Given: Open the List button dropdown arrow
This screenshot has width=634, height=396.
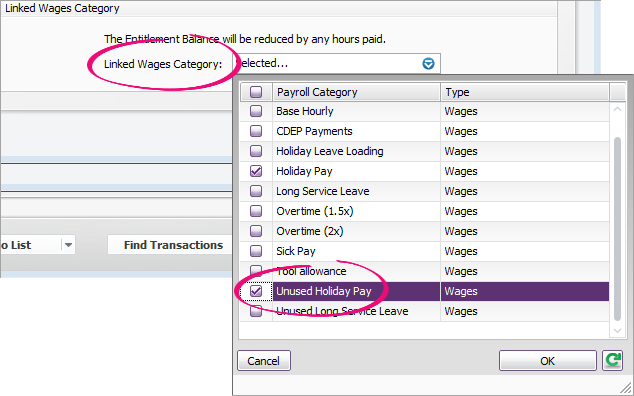Looking at the screenshot, I should [68, 245].
